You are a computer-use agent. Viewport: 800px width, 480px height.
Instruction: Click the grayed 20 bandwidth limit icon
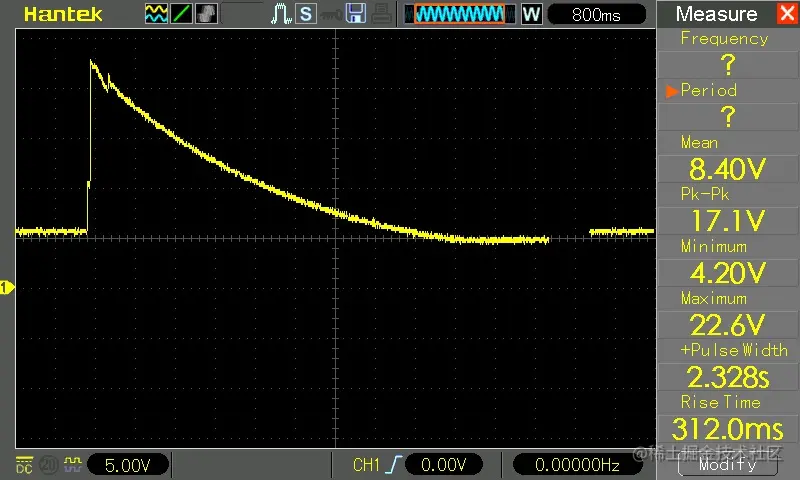point(48,465)
